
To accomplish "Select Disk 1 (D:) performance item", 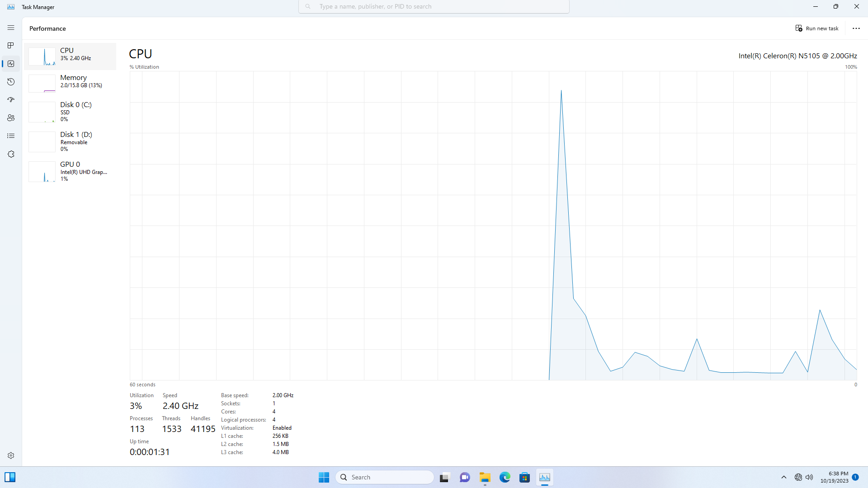I will [x=70, y=141].
